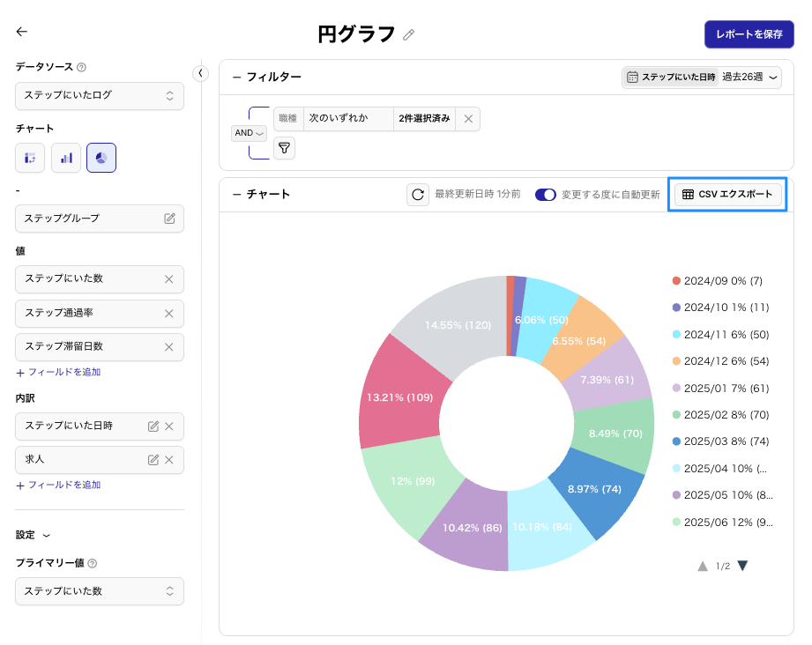Open the AND operator dropdown
The image size is (812, 645).
249,133
